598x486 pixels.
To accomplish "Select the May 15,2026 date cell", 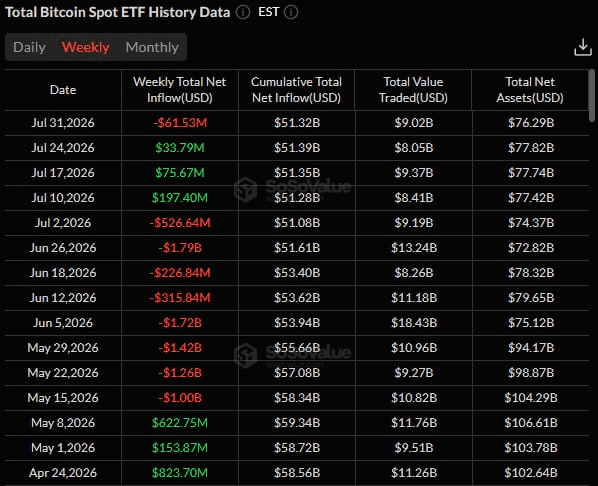I will [x=63, y=398].
